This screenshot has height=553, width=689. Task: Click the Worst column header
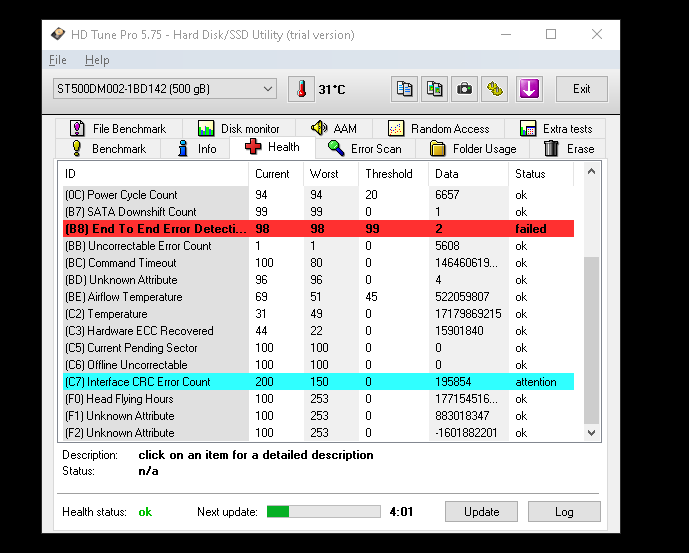click(331, 174)
